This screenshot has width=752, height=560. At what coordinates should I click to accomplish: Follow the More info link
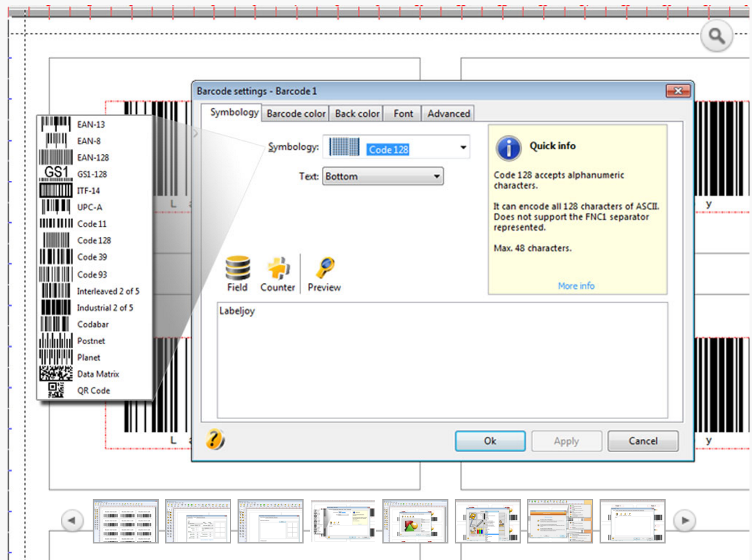(576, 286)
